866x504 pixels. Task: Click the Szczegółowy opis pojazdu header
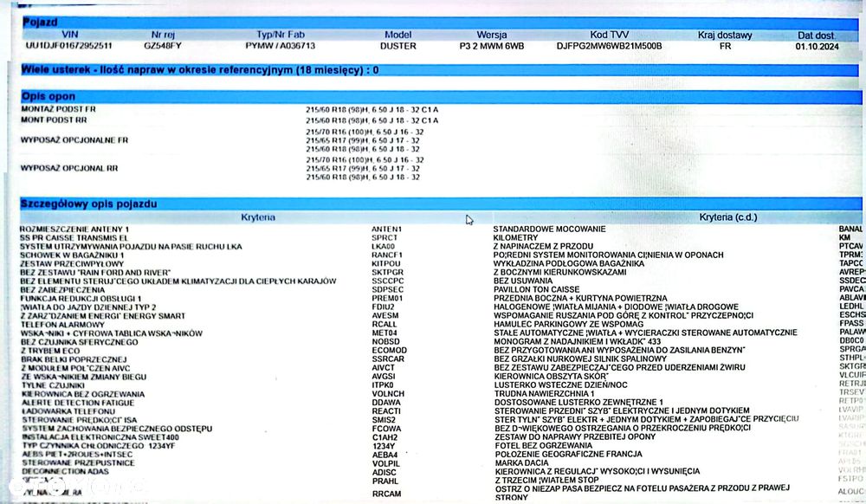tap(440, 204)
